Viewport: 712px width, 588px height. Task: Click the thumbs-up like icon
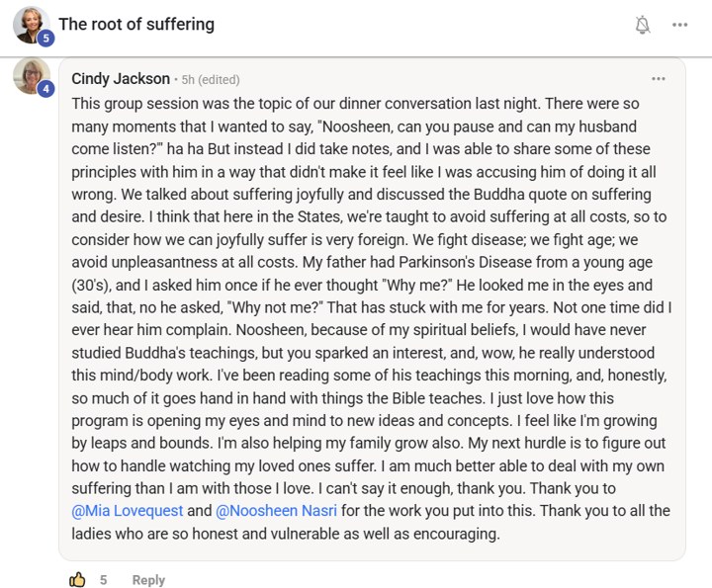(x=77, y=579)
